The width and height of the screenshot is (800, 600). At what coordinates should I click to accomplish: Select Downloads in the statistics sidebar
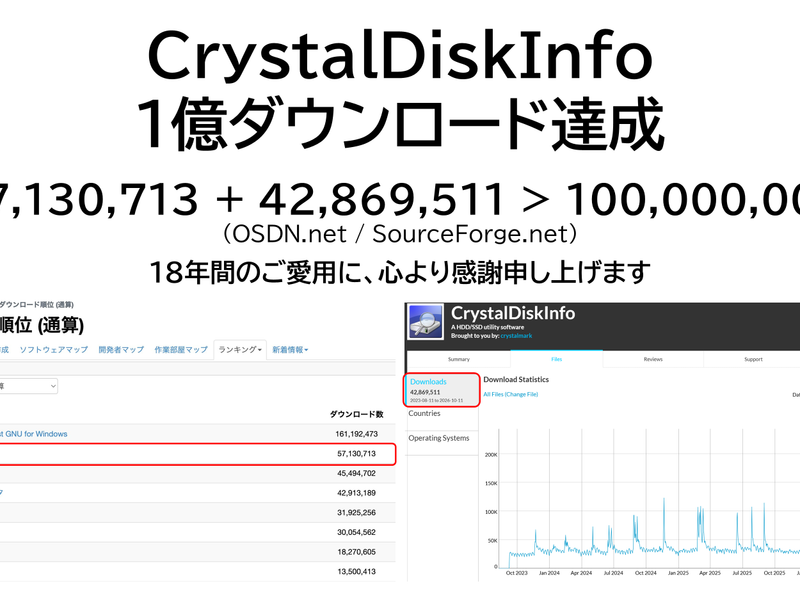pos(428,382)
